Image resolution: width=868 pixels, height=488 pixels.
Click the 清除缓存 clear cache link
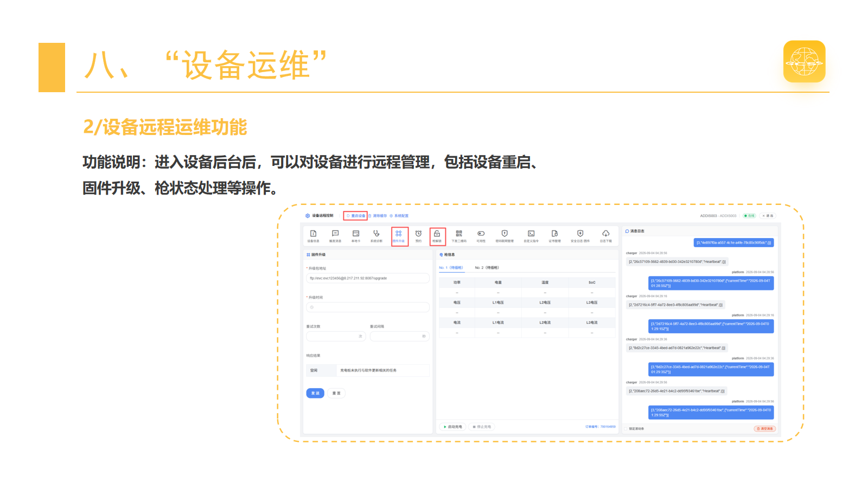pos(378,216)
